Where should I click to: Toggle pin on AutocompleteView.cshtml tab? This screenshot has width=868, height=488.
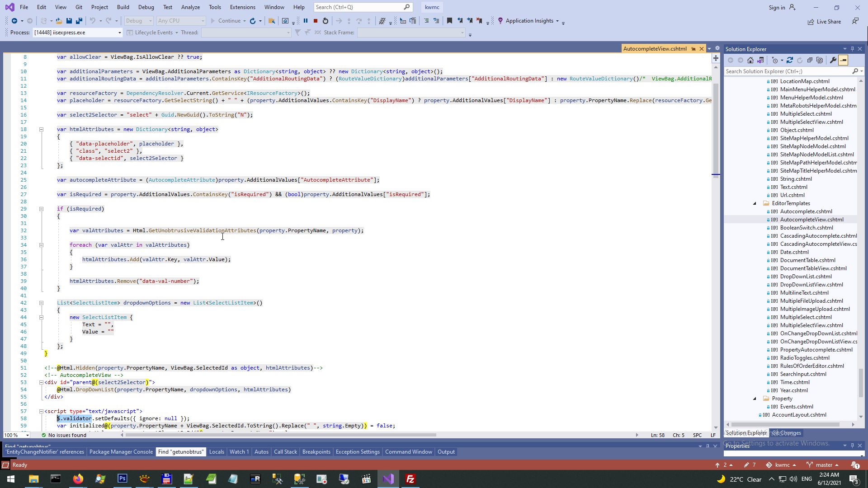693,49
